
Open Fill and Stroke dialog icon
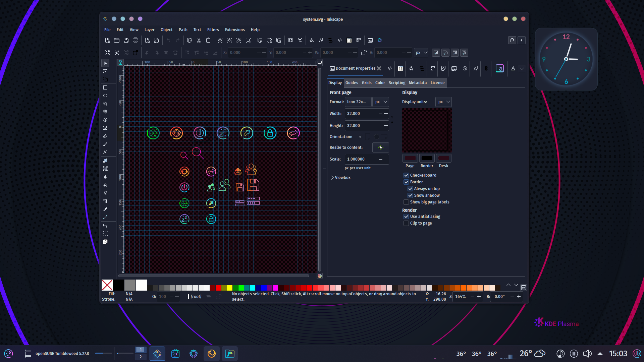coord(312,40)
